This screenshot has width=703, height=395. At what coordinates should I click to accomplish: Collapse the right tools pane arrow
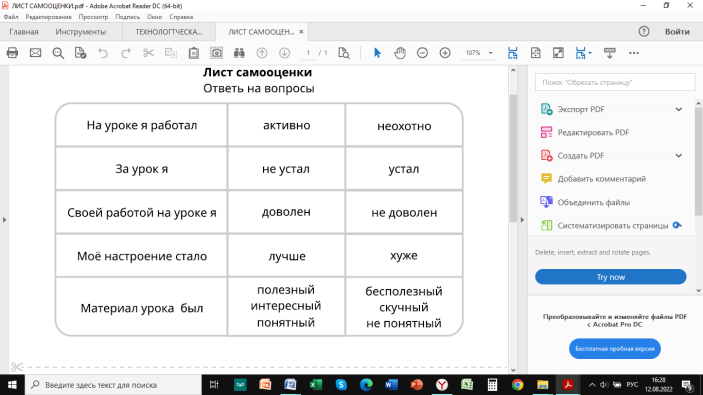[x=522, y=220]
